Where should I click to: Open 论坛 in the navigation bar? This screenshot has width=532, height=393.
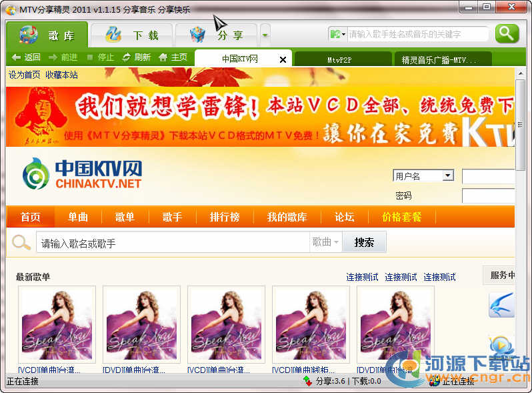(344, 217)
